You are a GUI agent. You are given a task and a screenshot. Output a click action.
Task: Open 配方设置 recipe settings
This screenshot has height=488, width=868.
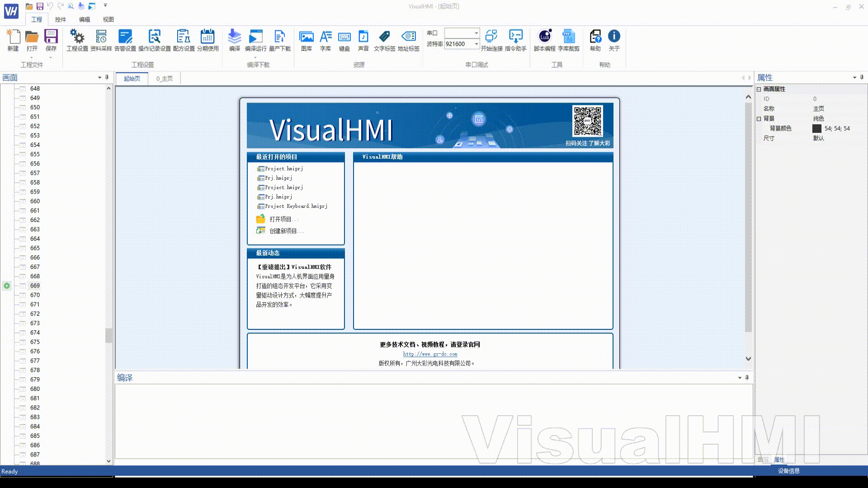184,41
